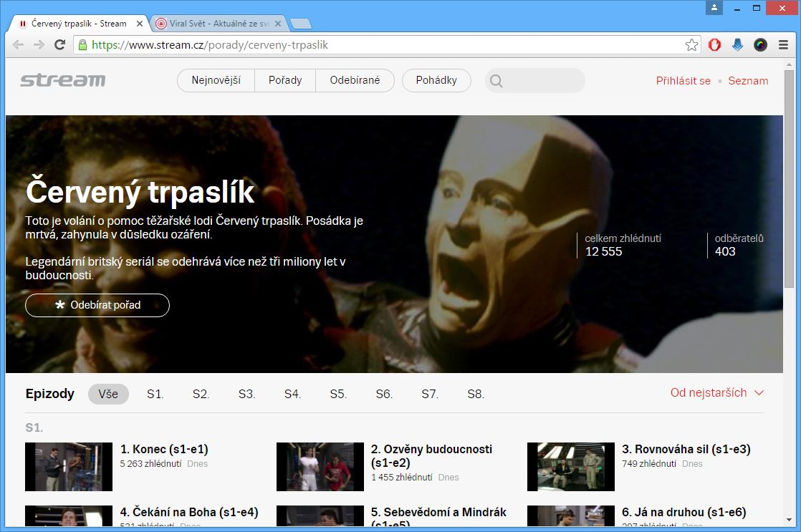Open thumbnail of Ozvěny budoucnosti episode

tap(320, 467)
